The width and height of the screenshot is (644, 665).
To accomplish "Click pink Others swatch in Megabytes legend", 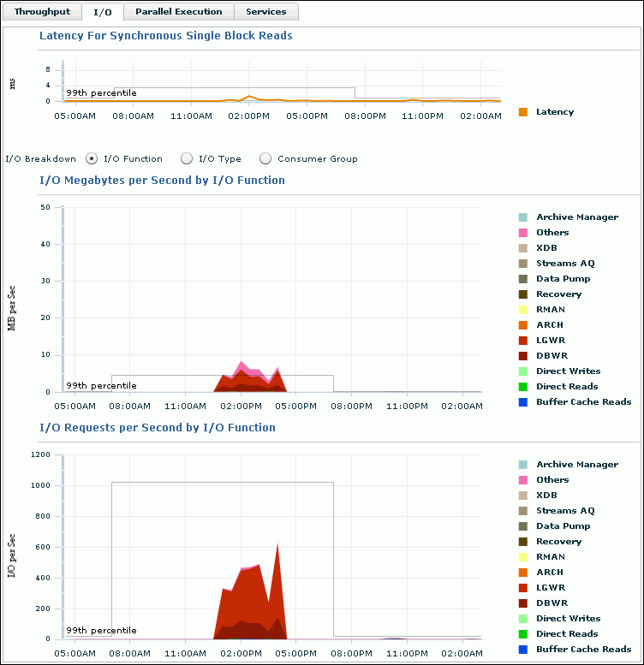I will click(522, 233).
